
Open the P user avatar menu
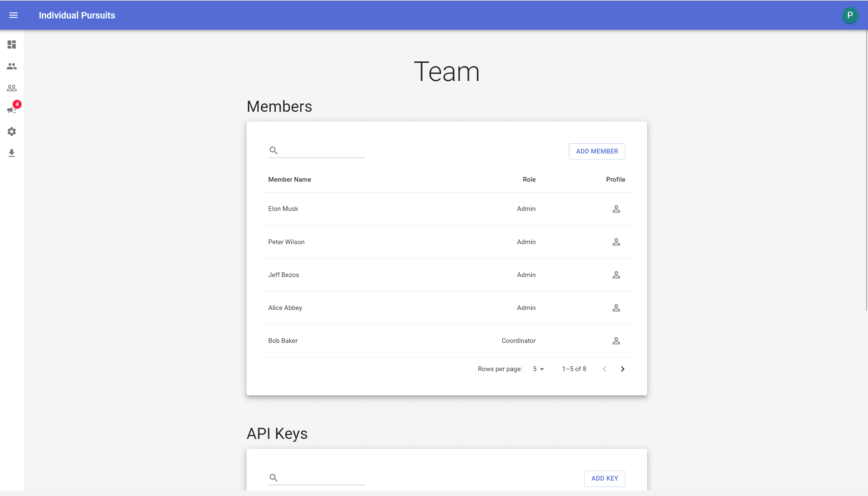tap(850, 15)
